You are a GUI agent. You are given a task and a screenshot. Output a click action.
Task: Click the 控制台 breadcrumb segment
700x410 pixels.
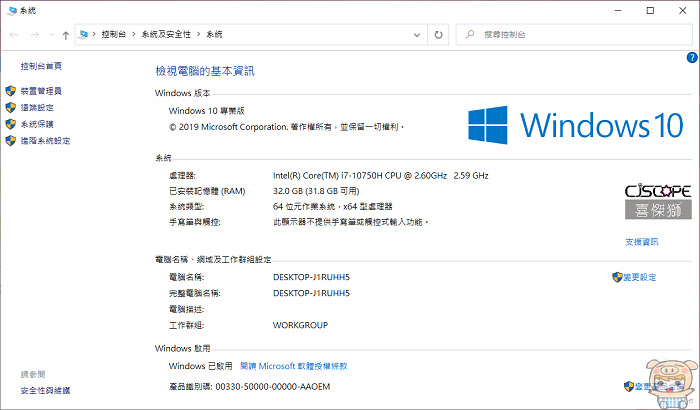113,34
